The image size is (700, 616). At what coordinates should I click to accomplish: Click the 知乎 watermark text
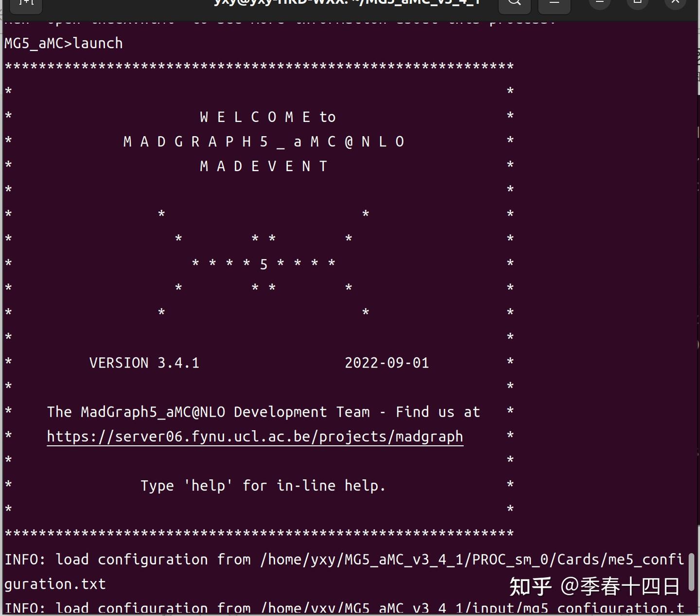pyautogui.click(x=530, y=587)
